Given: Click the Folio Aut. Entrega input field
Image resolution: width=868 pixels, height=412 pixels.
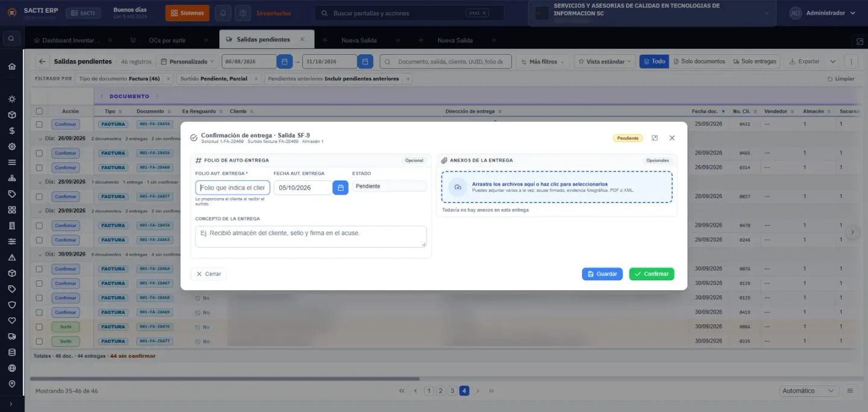Looking at the screenshot, I should click(233, 188).
